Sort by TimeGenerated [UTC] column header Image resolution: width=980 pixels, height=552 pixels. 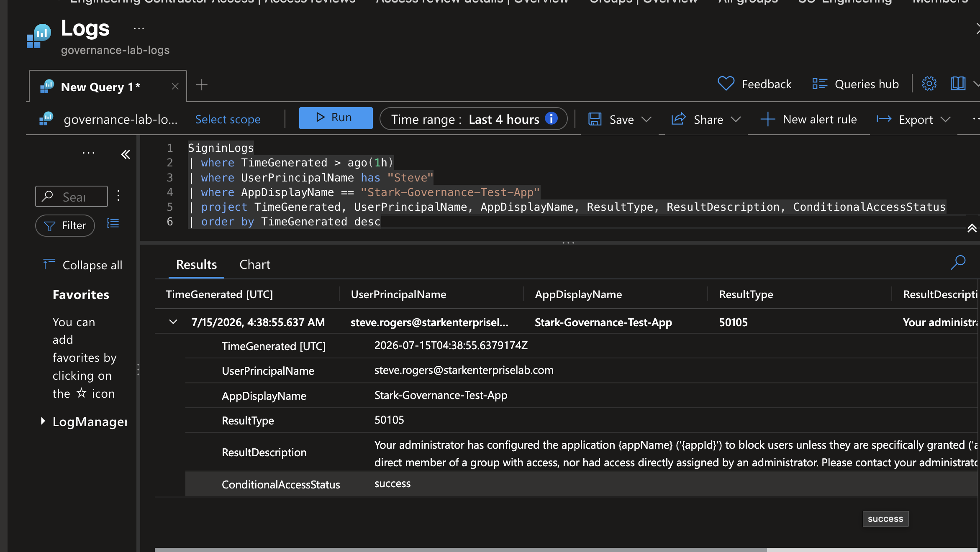tap(219, 294)
